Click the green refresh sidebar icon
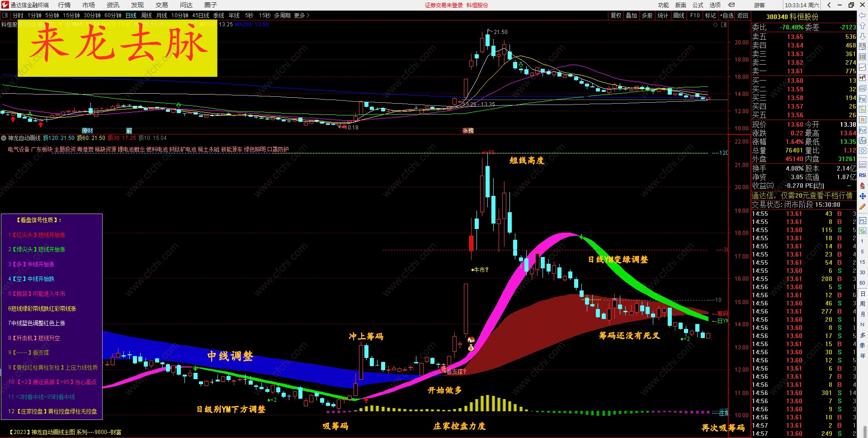The width and height of the screenshot is (868, 438). pos(863,231)
